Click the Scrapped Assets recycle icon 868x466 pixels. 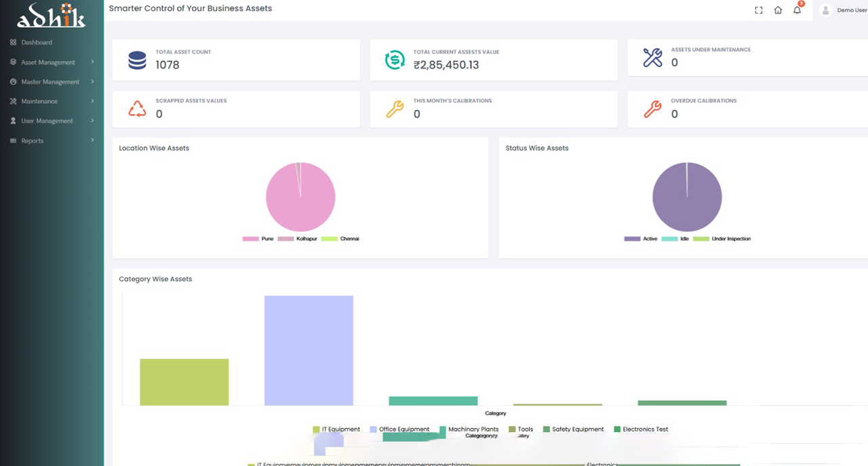[137, 109]
